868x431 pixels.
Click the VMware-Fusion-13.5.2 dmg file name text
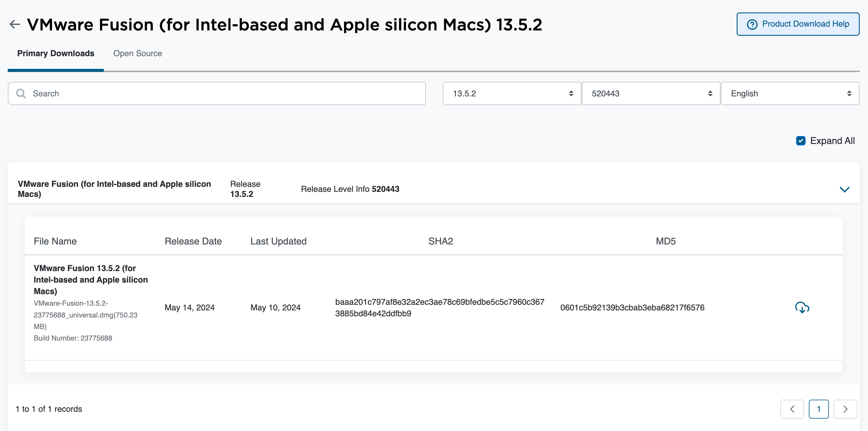[85, 315]
